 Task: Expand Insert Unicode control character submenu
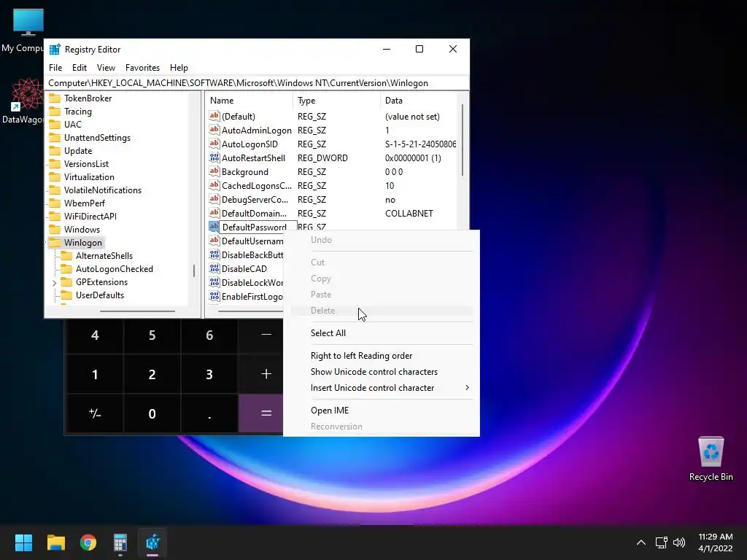click(x=381, y=388)
